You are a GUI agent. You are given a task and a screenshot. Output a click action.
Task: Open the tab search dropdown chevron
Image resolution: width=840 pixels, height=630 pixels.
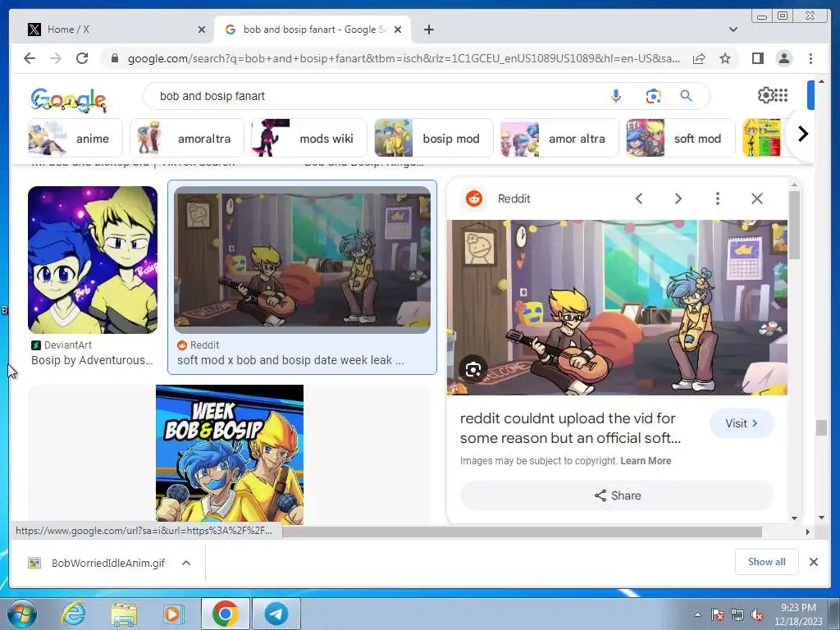(733, 30)
